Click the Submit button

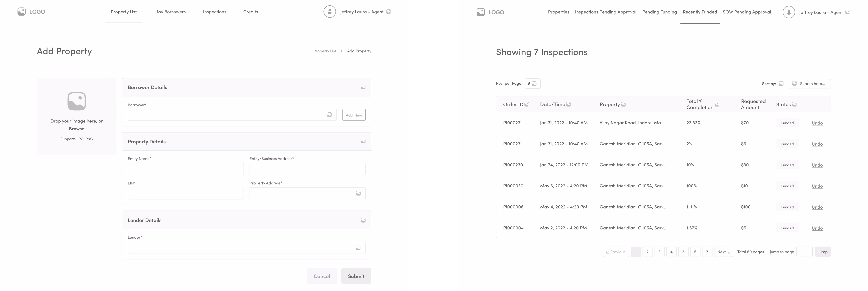pyautogui.click(x=356, y=276)
